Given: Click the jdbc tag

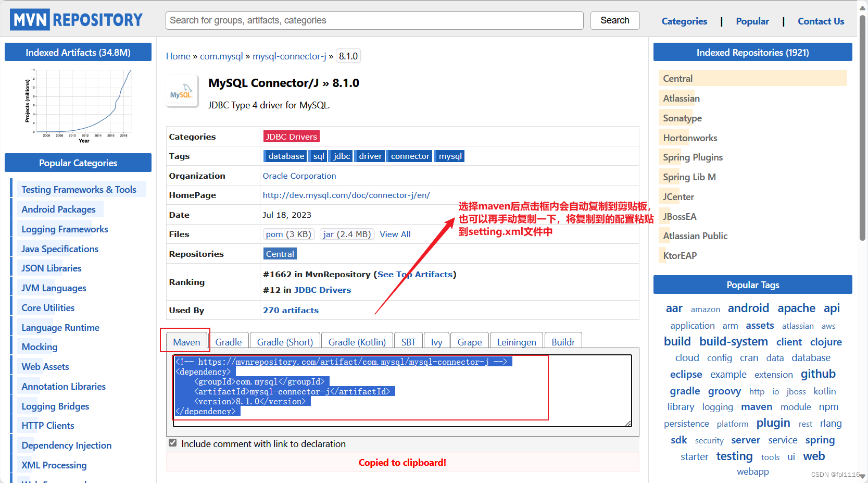Looking at the screenshot, I should tap(342, 156).
